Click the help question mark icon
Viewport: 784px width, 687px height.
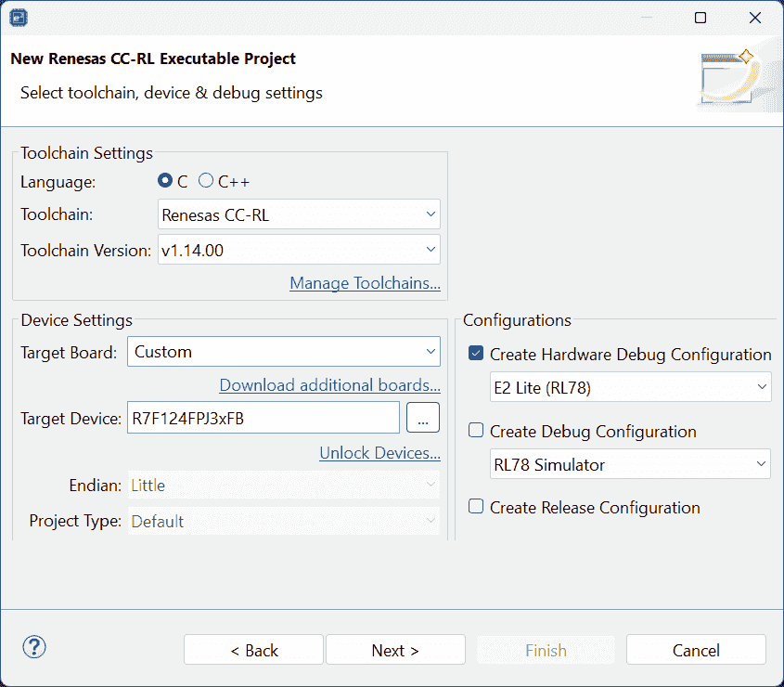click(x=33, y=647)
